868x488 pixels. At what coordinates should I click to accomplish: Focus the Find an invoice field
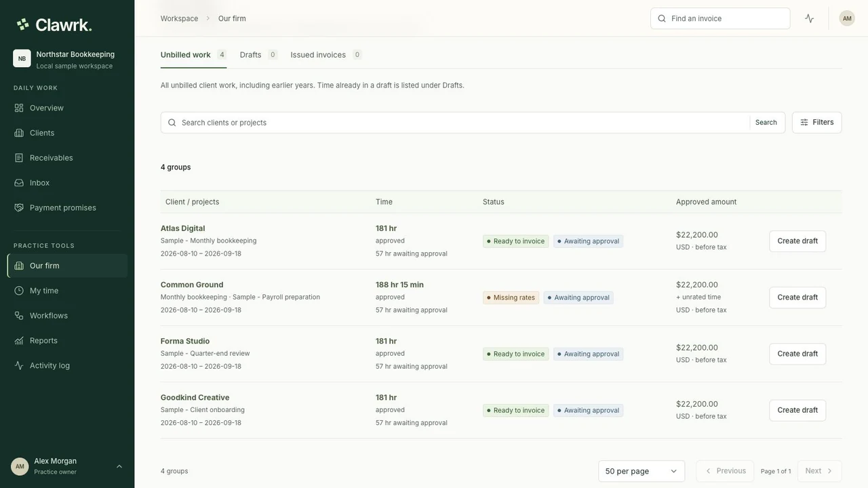[720, 18]
